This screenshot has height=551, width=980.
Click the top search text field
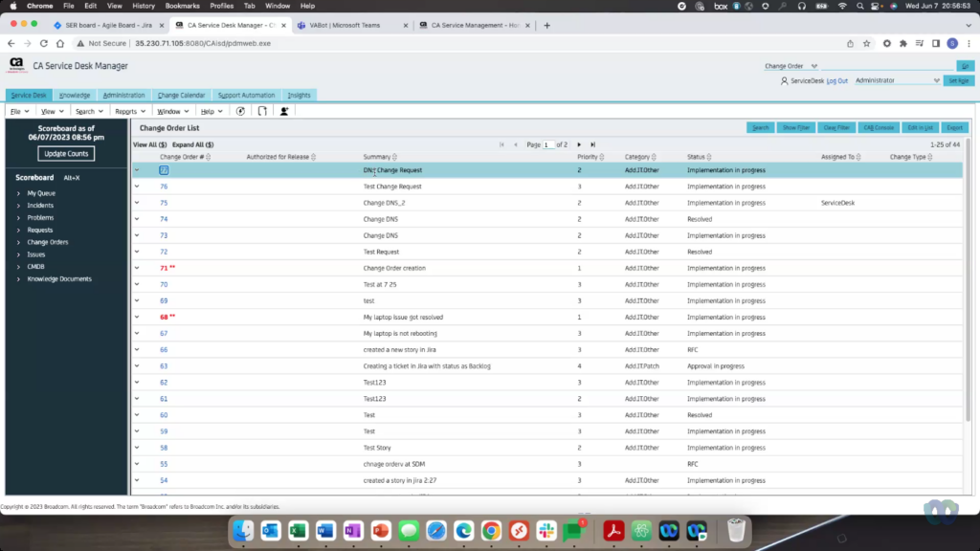pyautogui.click(x=887, y=66)
